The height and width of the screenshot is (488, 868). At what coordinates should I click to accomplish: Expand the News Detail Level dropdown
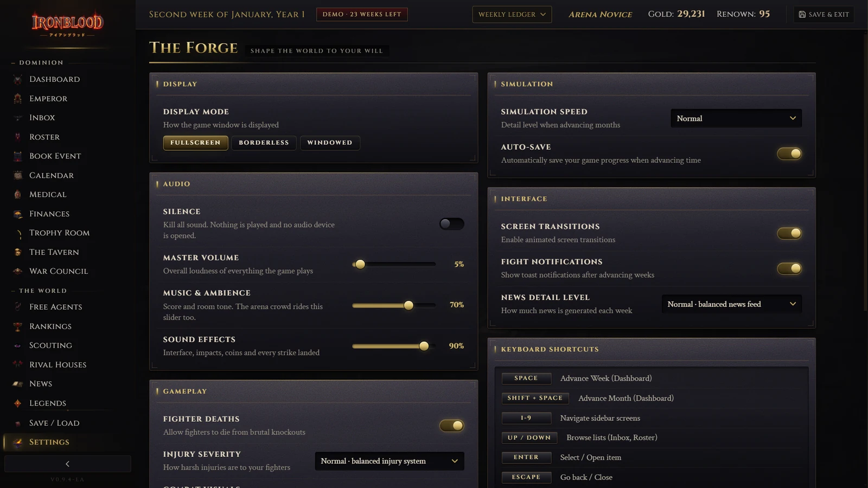tap(731, 304)
